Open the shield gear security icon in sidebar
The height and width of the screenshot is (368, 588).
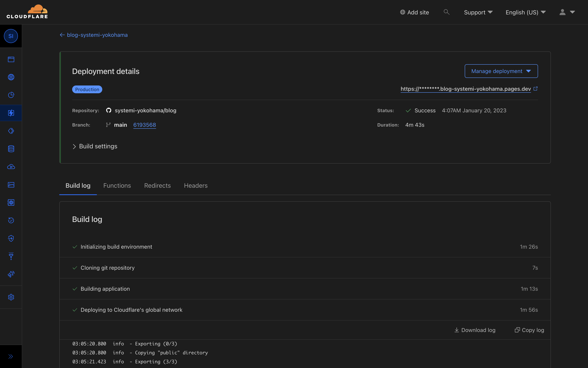coord(11,202)
